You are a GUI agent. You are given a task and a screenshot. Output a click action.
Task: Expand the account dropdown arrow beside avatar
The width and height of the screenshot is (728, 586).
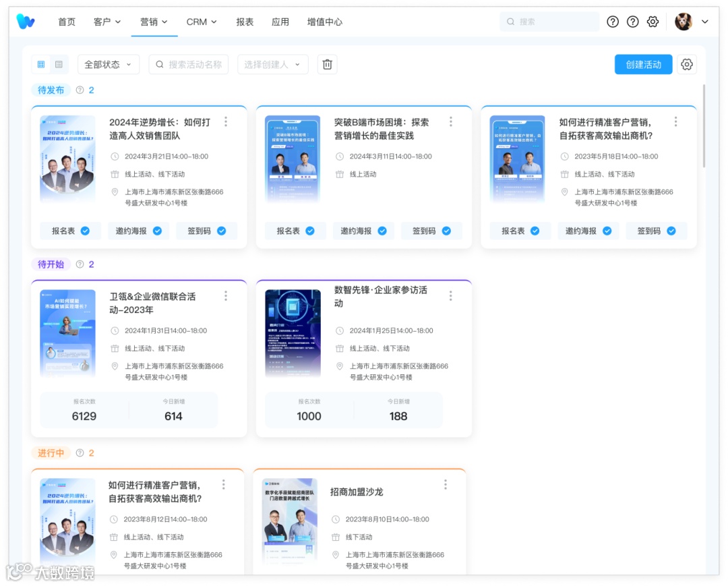(705, 22)
